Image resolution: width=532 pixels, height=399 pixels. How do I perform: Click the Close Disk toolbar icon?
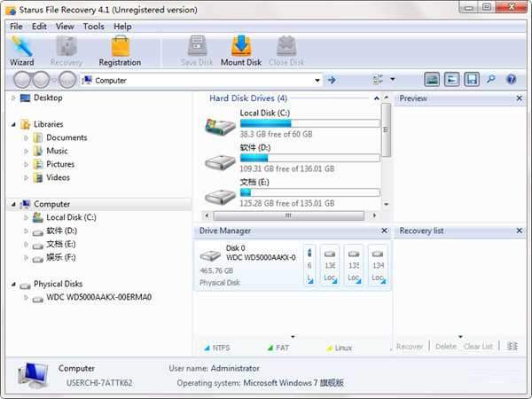(286, 51)
